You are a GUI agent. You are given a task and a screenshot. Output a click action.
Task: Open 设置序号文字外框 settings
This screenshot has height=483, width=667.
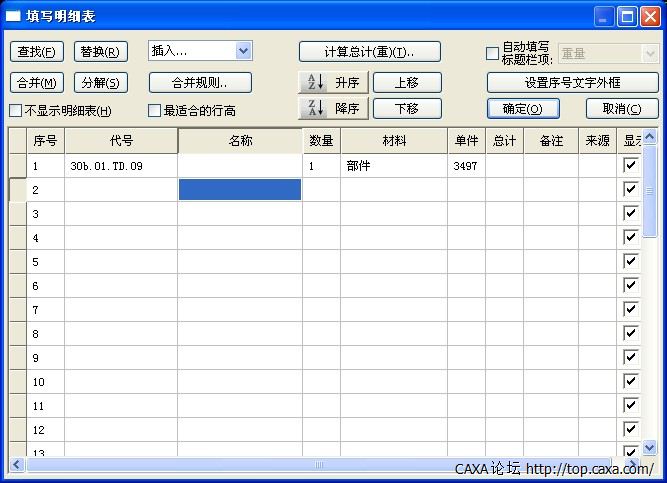572,83
